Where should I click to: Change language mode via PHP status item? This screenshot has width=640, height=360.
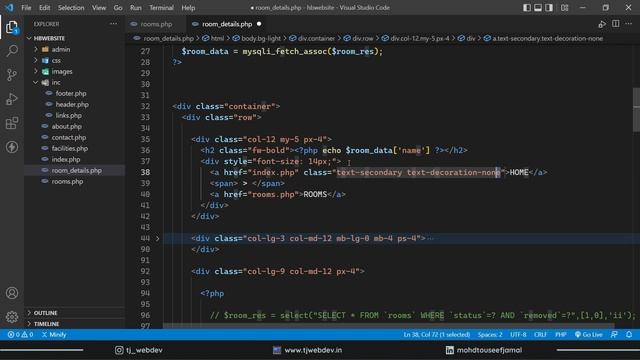(560, 335)
